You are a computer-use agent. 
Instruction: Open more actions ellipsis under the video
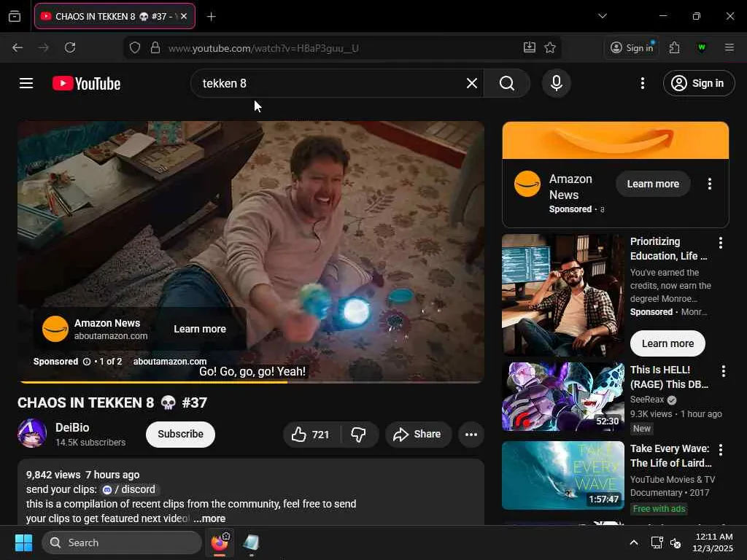pos(471,435)
